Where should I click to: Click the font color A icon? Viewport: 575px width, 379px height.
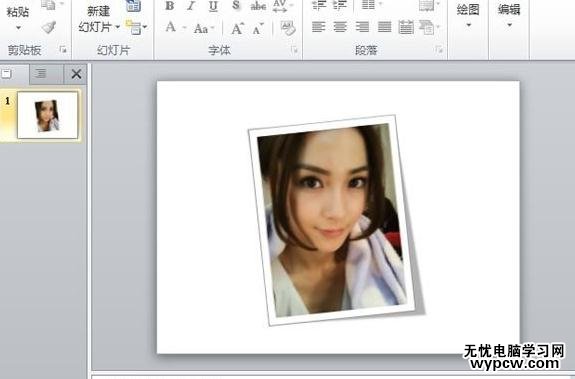click(x=171, y=27)
